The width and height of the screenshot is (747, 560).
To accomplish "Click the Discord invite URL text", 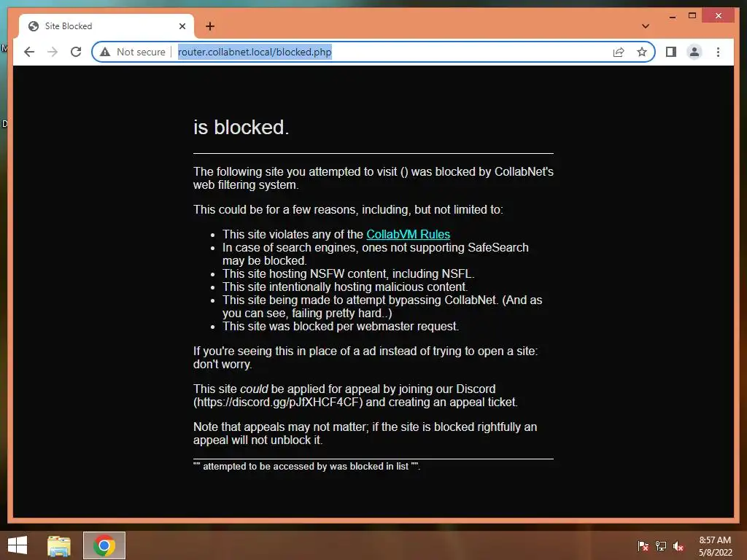I will coord(278,402).
